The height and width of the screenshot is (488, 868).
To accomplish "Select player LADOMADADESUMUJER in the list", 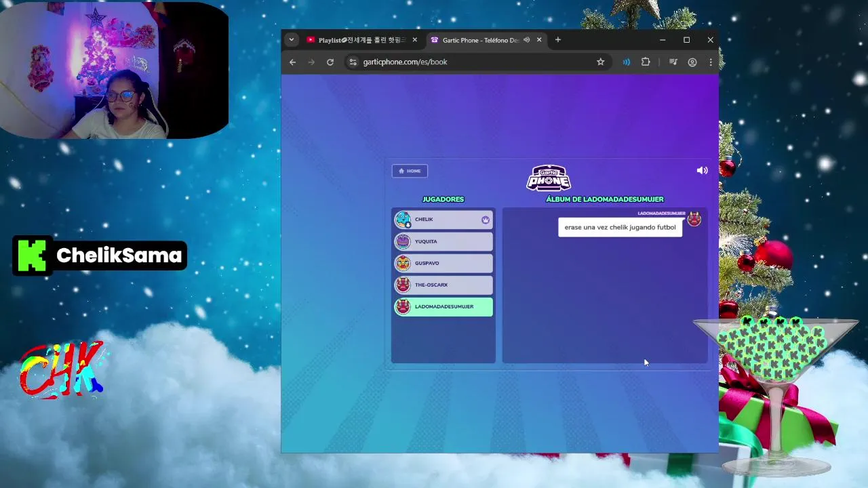I will tap(443, 306).
